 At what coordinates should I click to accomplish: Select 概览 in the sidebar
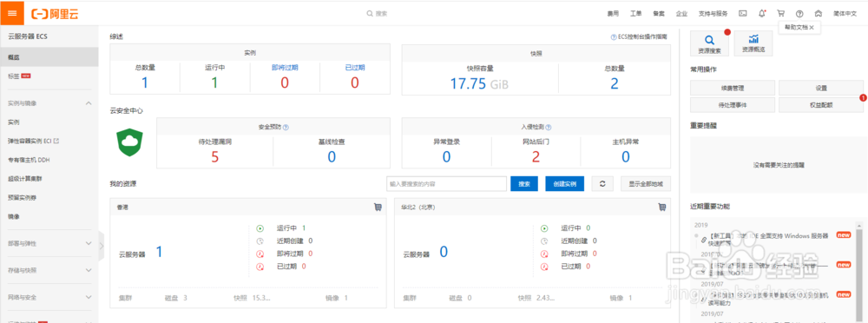tap(49, 57)
